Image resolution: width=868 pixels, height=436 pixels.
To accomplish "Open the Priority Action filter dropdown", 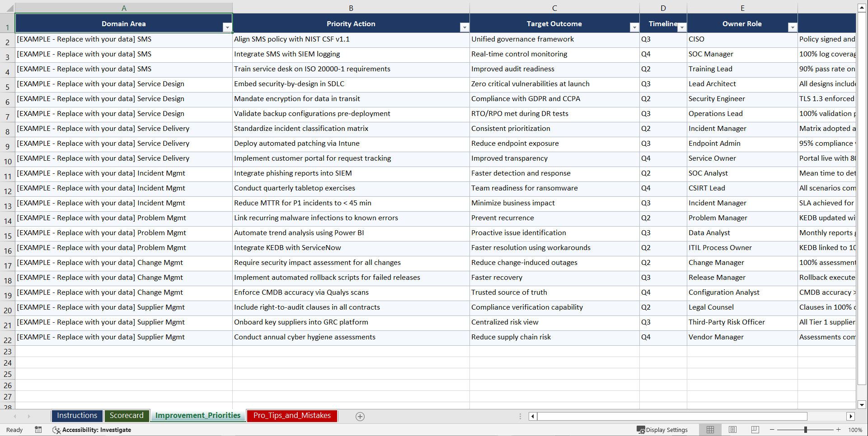I will (464, 27).
